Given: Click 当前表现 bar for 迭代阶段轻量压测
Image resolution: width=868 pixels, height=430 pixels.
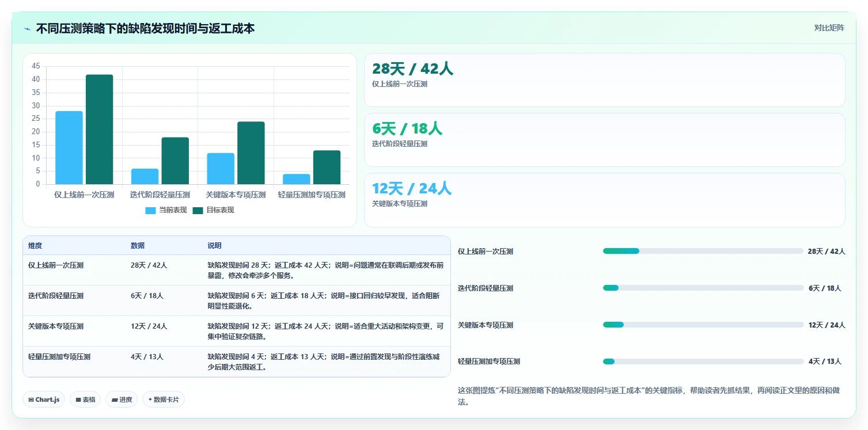Looking at the screenshot, I should click(x=145, y=176).
